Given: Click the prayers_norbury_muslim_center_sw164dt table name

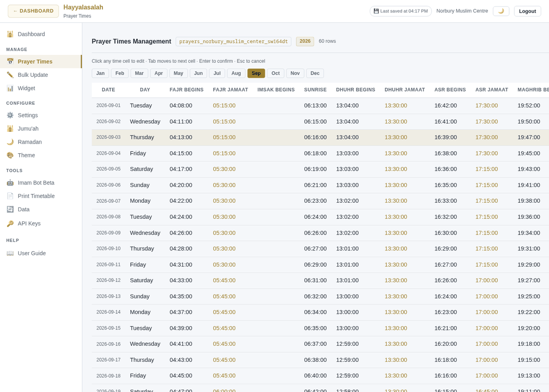Looking at the screenshot, I should tap(233, 41).
